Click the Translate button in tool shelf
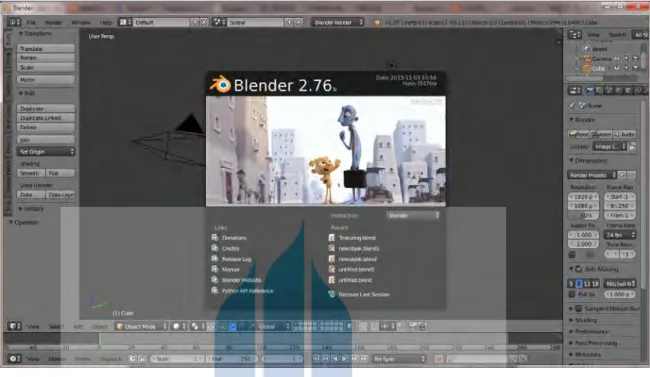The height and width of the screenshot is (377, 650). coord(46,49)
